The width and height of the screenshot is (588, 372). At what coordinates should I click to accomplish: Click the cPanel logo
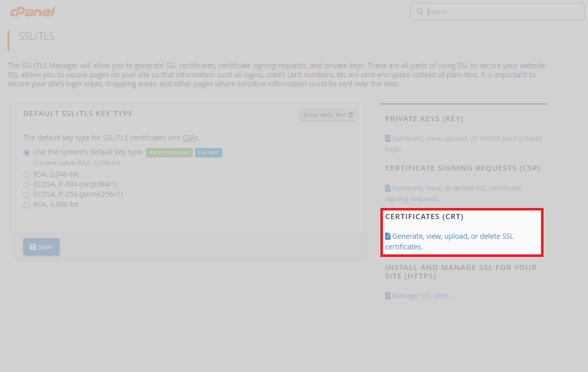tap(33, 12)
